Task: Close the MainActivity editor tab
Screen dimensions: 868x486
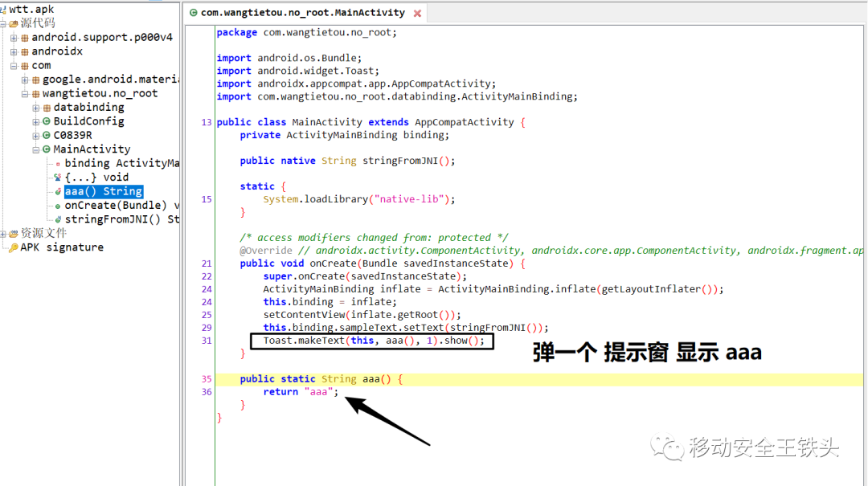Action: pyautogui.click(x=417, y=14)
